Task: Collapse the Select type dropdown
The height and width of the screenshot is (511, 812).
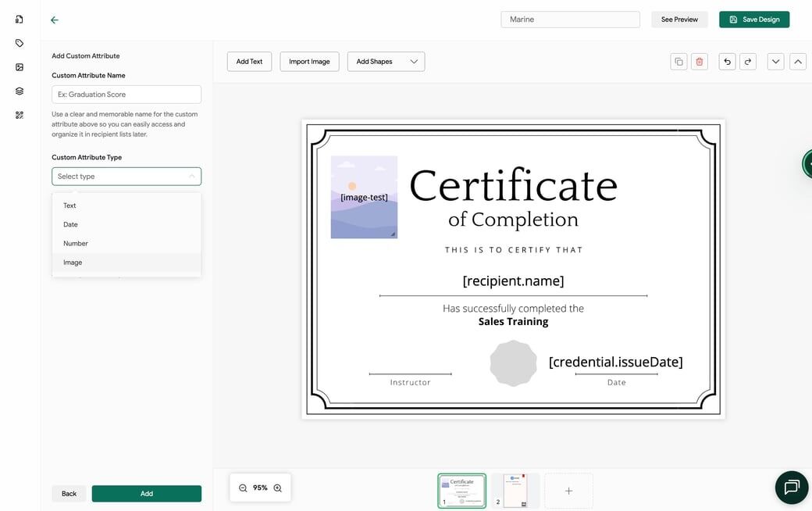Action: coord(126,177)
